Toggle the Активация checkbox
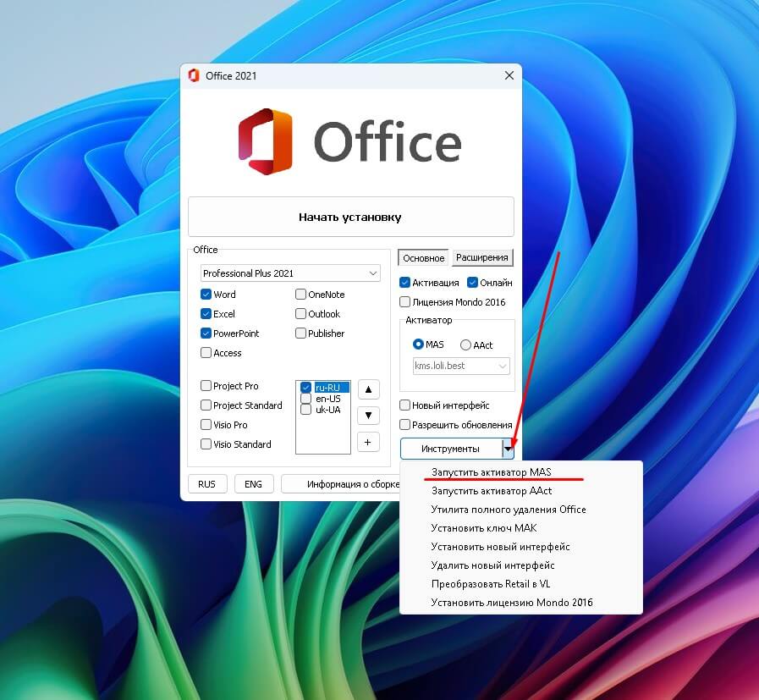759x700 pixels. click(x=404, y=282)
